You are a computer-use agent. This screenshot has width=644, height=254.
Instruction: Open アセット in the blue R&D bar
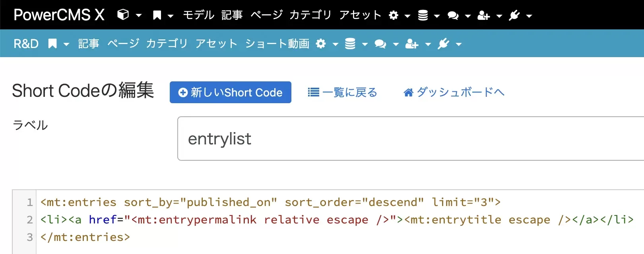coord(216,44)
